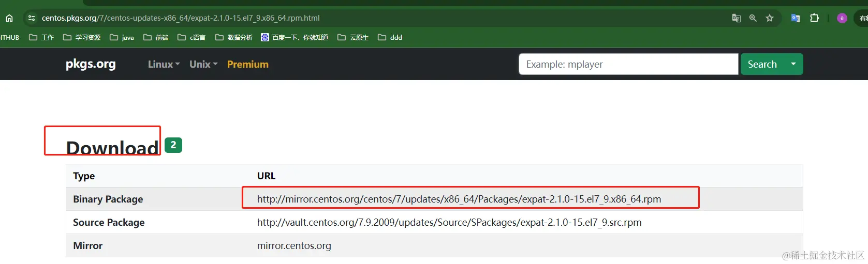Screen dimensions: 868x264
Task: Click the Source Package row label
Action: coord(109,222)
